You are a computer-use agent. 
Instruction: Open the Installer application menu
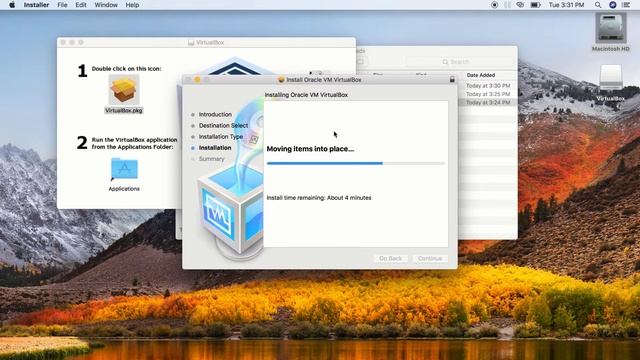pyautogui.click(x=36, y=5)
